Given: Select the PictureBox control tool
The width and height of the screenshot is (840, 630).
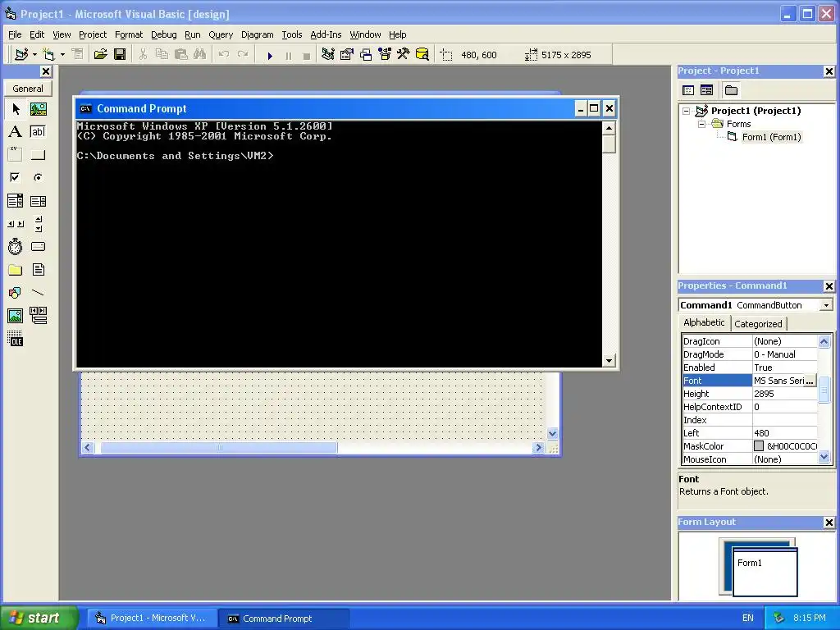Looking at the screenshot, I should [x=38, y=109].
